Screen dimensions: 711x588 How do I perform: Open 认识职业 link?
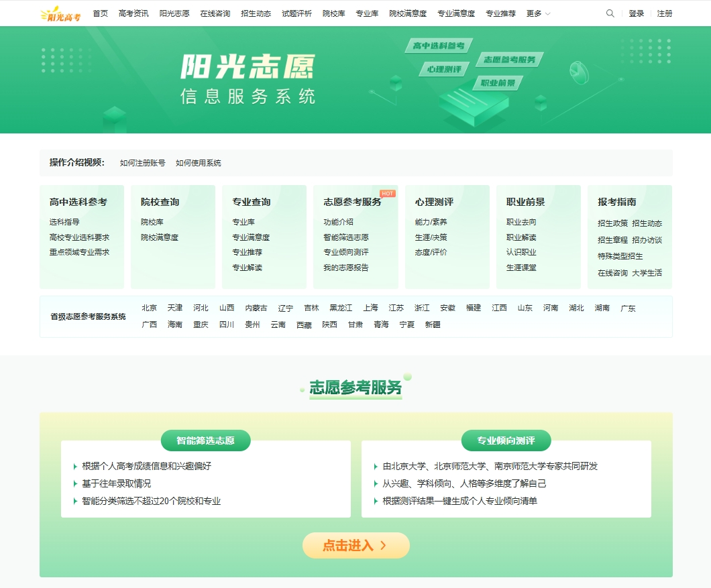pyautogui.click(x=521, y=252)
